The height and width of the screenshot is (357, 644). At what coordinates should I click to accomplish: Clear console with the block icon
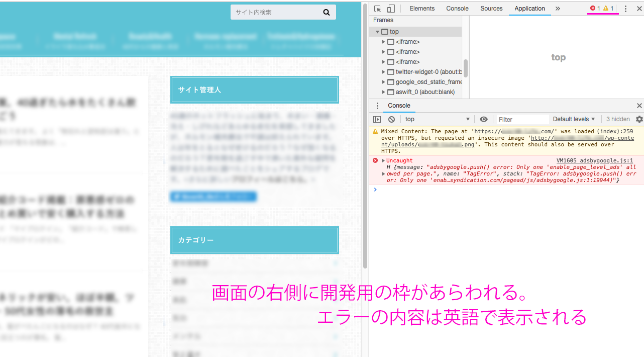pyautogui.click(x=391, y=119)
